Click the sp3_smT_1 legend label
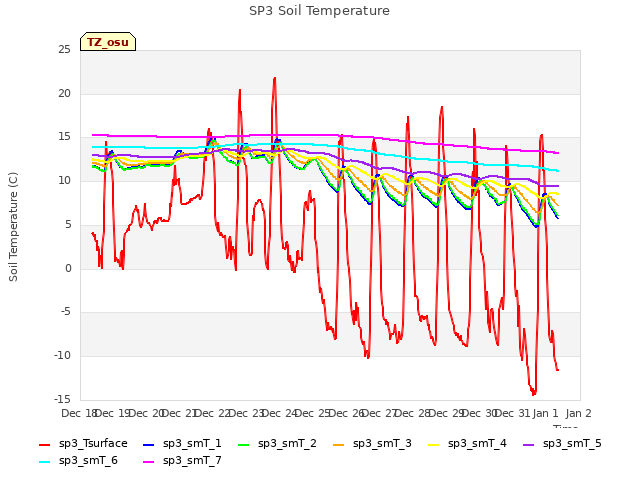Viewport: 640px width, 480px height. click(192, 443)
